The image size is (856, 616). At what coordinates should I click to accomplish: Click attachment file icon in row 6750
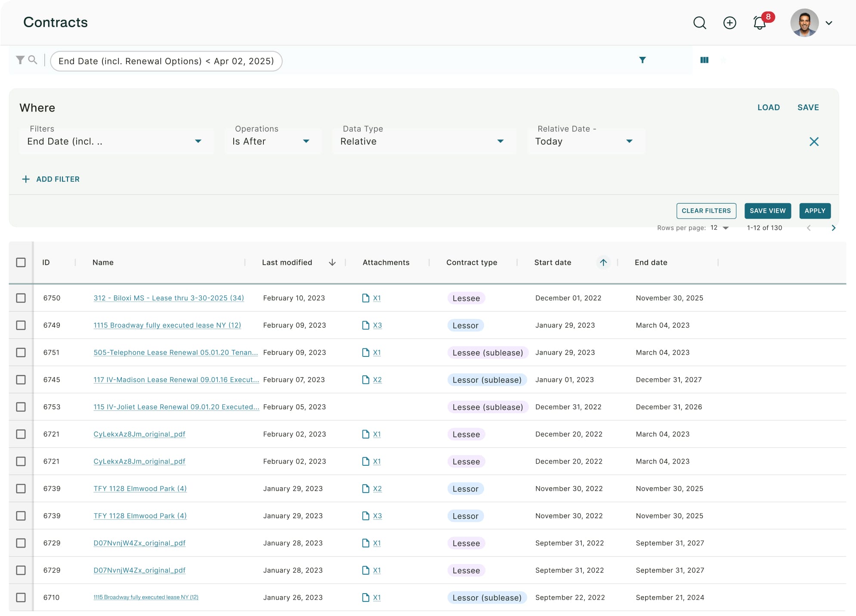click(366, 298)
